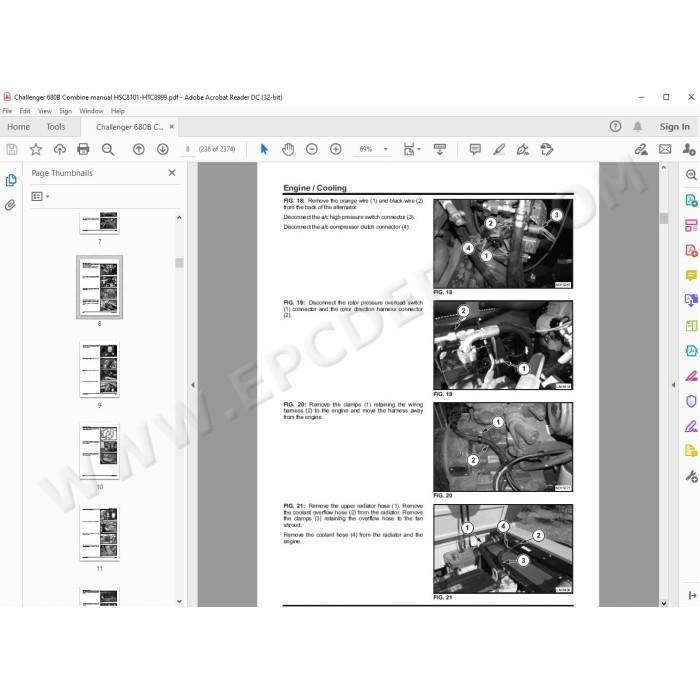Open the Sign menu

[65, 111]
